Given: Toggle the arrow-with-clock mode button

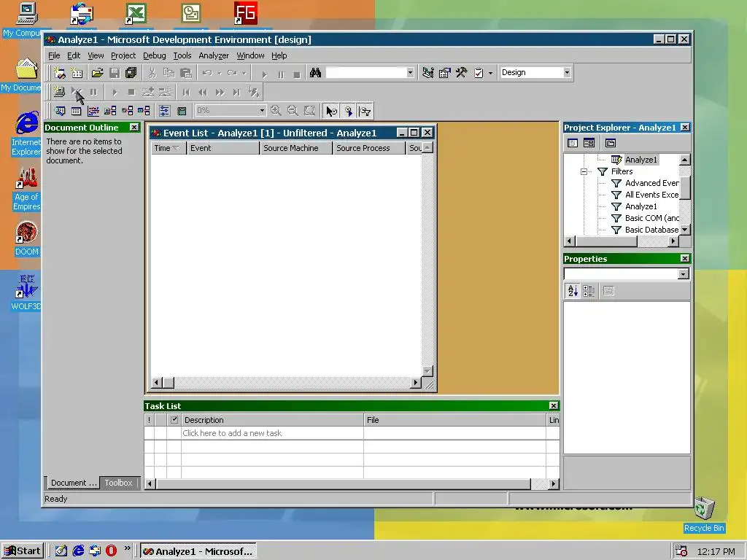Looking at the screenshot, I should tap(331, 111).
